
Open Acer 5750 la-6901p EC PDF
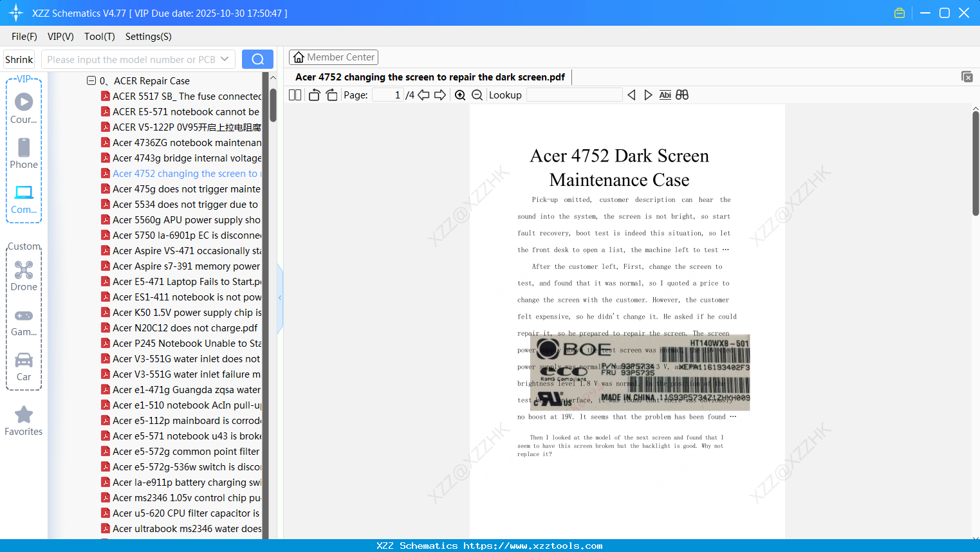(181, 235)
